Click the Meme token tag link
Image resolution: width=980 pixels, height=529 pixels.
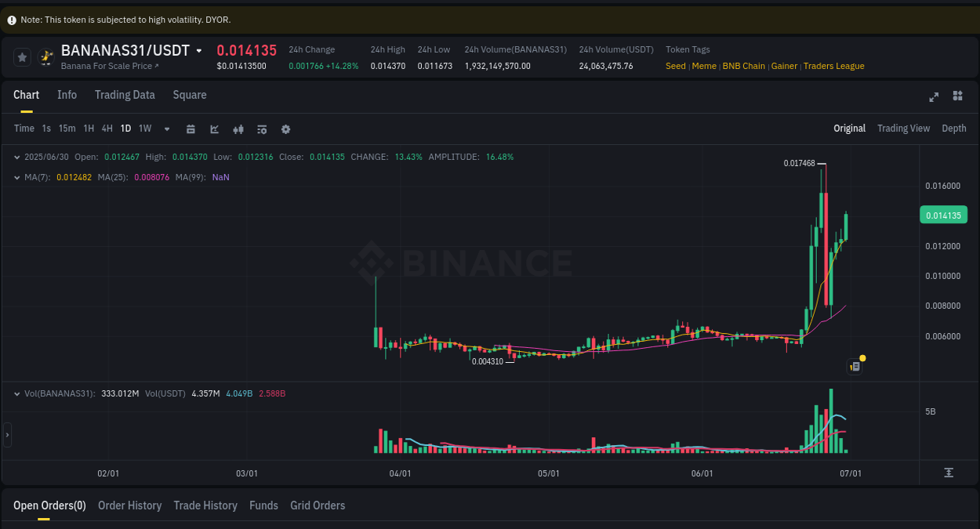coord(703,66)
